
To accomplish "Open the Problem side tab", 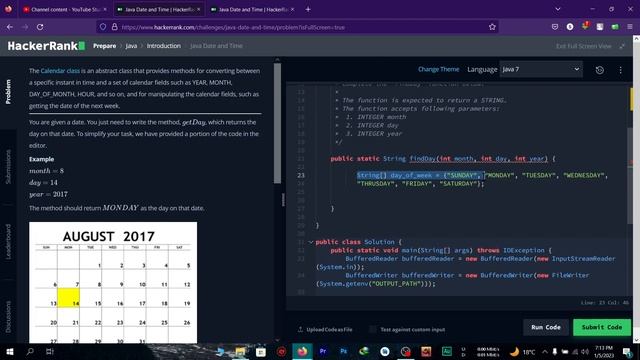I will click(x=8, y=92).
